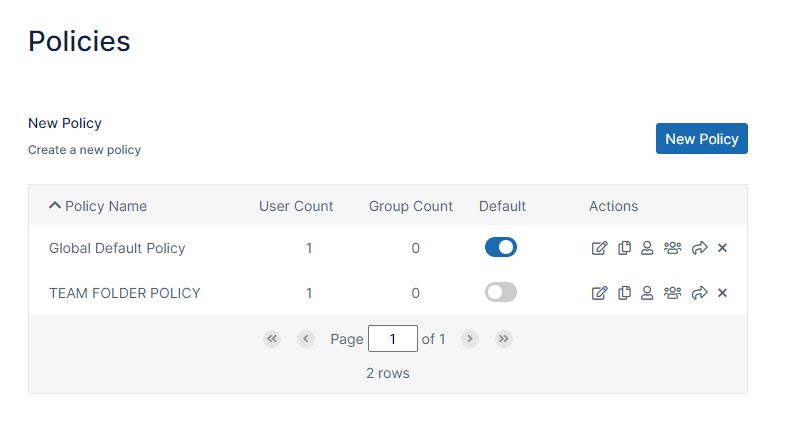Copy the Global Default Policy
The height and width of the screenshot is (434, 798).
(624, 248)
